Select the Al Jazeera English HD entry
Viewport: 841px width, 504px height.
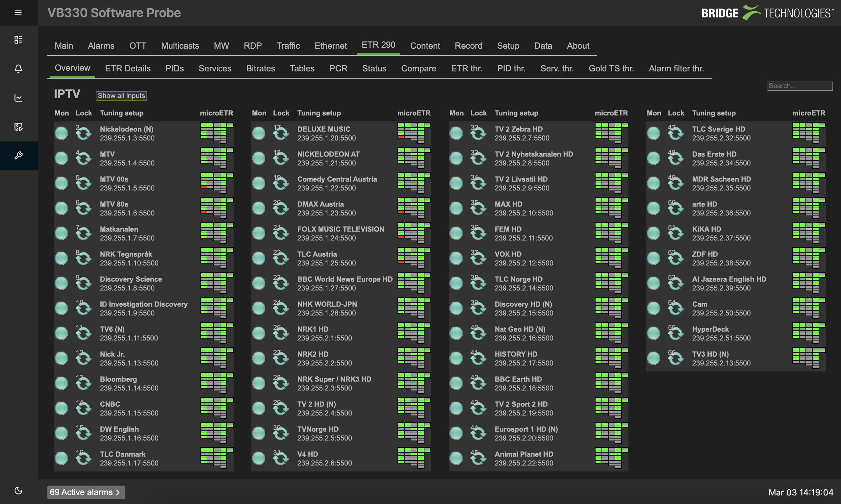coord(729,279)
